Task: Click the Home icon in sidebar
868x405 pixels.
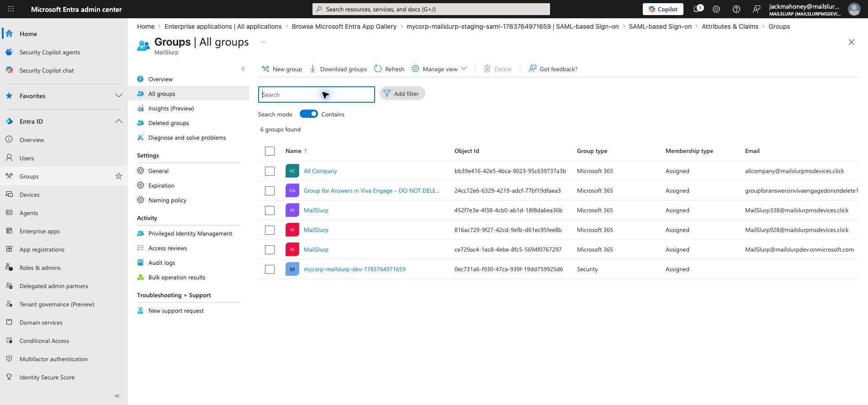Action: [9, 33]
